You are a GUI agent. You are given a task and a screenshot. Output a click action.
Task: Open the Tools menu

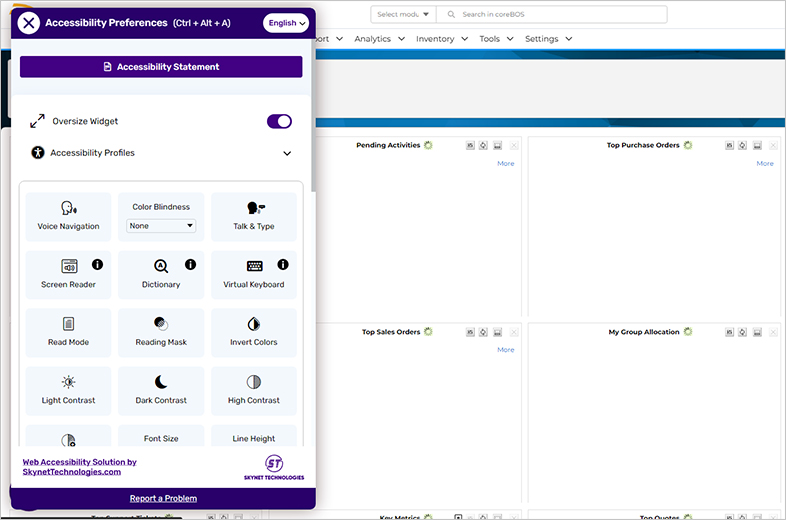[x=496, y=39]
